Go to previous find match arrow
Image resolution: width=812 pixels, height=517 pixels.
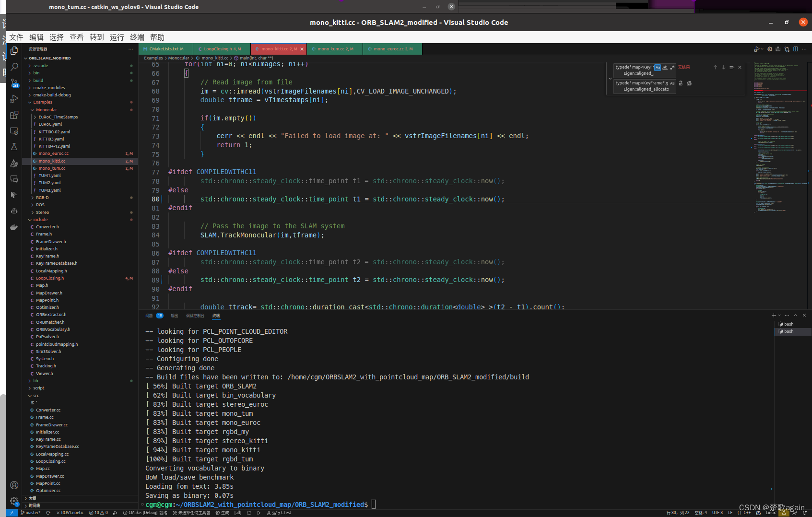point(715,67)
